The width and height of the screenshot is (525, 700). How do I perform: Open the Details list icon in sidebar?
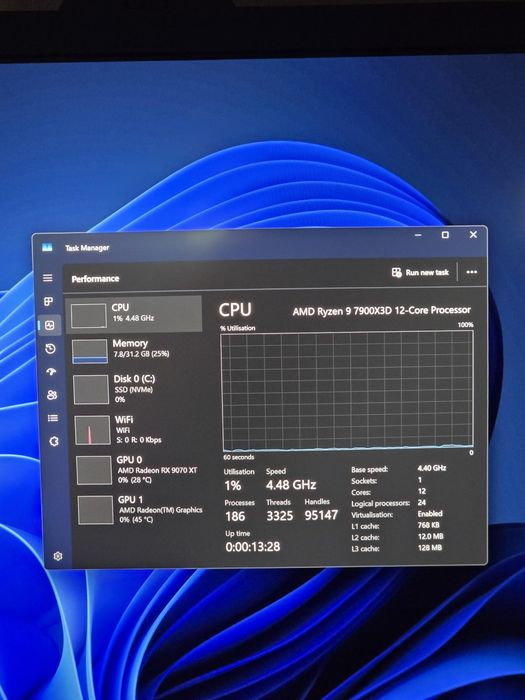(53, 418)
